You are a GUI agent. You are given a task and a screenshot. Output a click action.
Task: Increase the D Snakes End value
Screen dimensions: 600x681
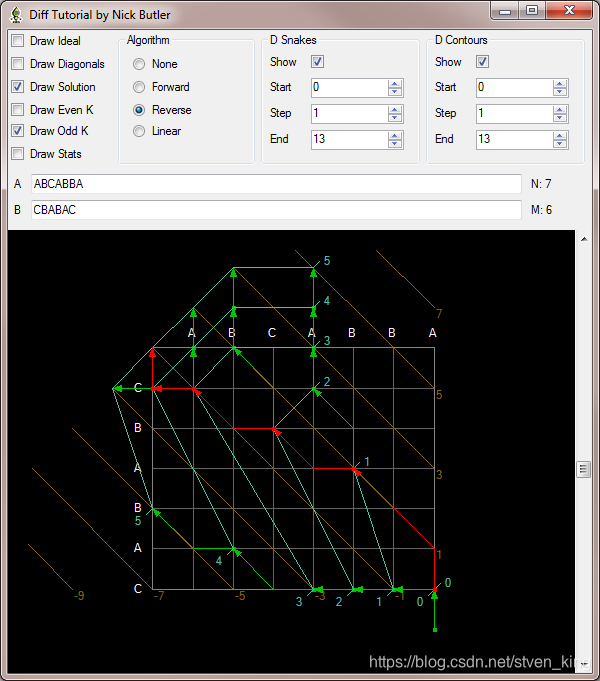[394, 136]
